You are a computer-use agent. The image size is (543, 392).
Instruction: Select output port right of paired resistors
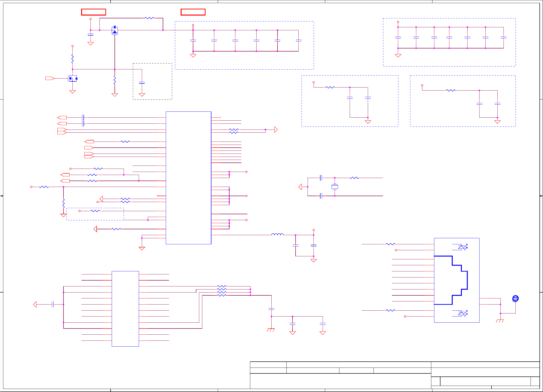click(276, 130)
